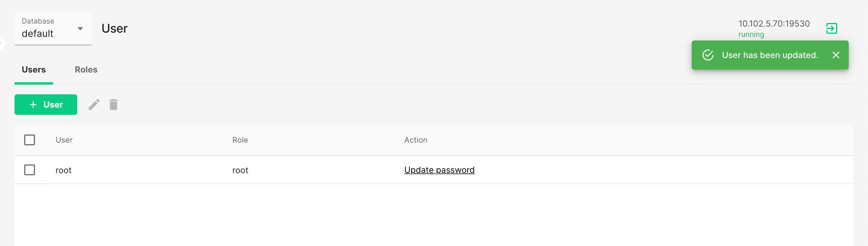Switch to the Roles tab
Viewport: 868px width, 246px height.
pyautogui.click(x=86, y=70)
